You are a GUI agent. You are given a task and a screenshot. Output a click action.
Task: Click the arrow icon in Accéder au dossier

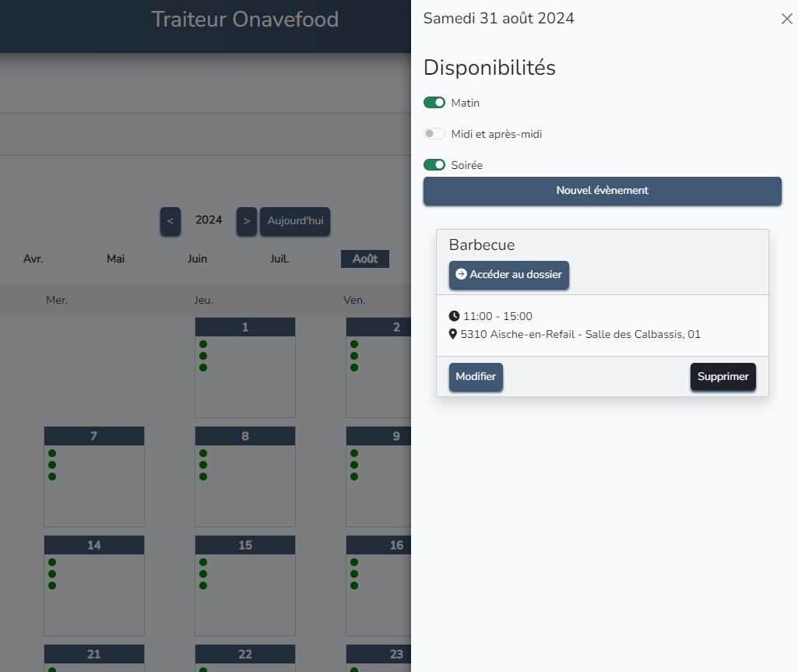tap(461, 275)
